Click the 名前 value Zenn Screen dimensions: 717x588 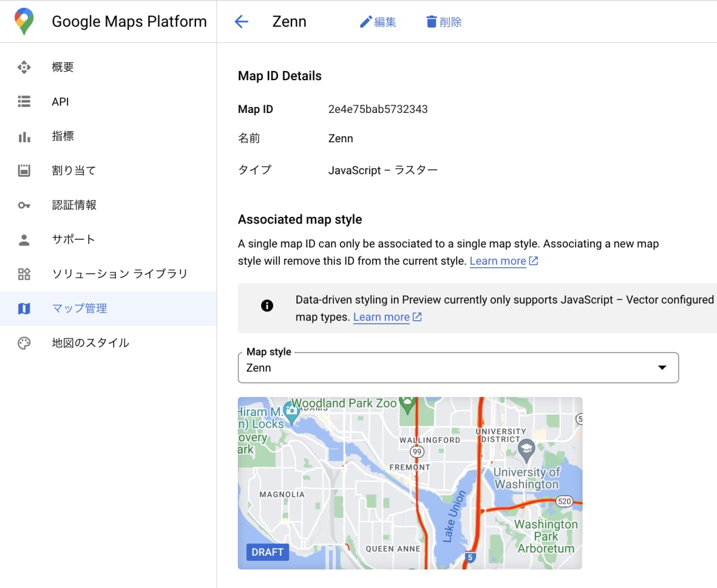[341, 139]
